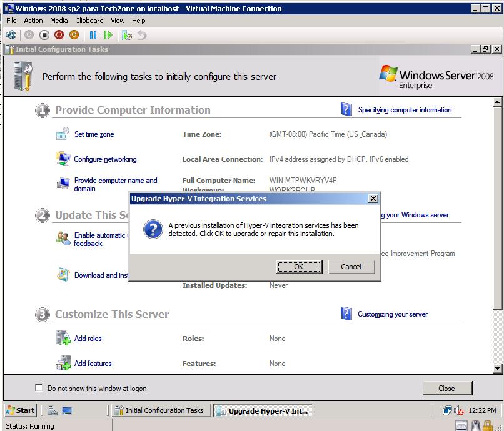
Task: Click the network status icon in system tray
Action: 448,410
